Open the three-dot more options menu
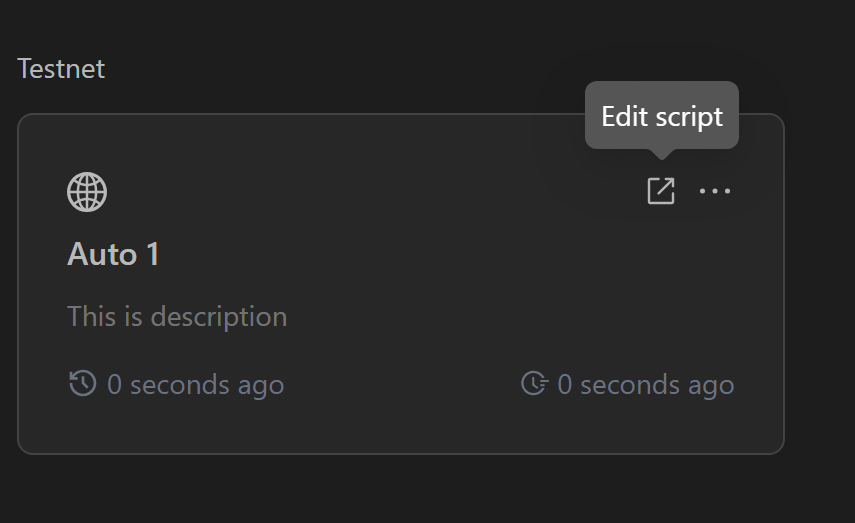 (715, 191)
